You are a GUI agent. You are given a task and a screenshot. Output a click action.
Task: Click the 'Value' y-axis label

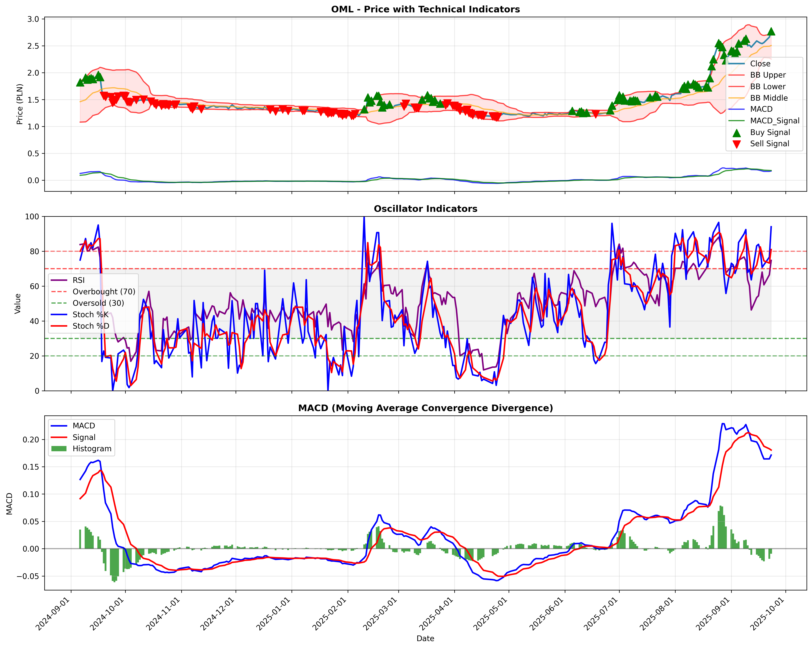(17, 304)
